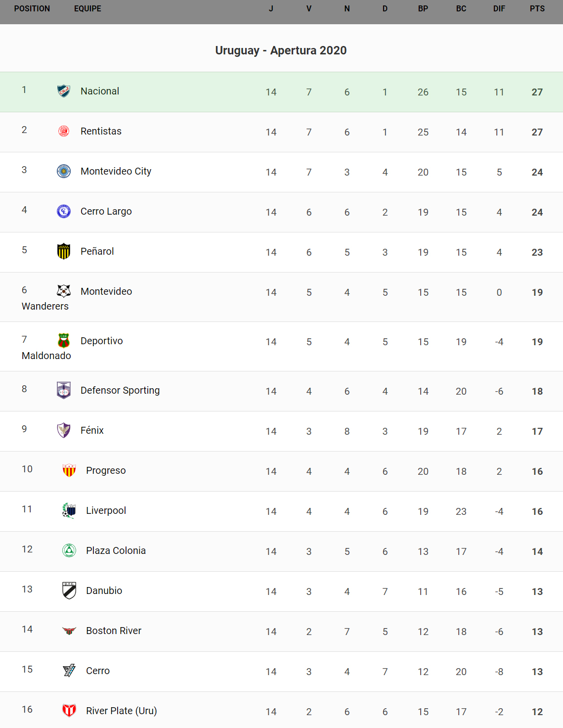
Task: Click the Uruguay - Apertura 2020 title
Action: [x=281, y=50]
